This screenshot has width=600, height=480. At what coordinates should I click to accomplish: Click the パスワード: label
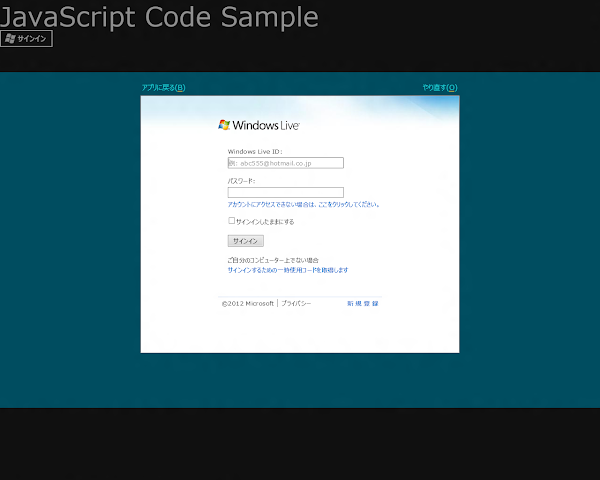coord(241,181)
